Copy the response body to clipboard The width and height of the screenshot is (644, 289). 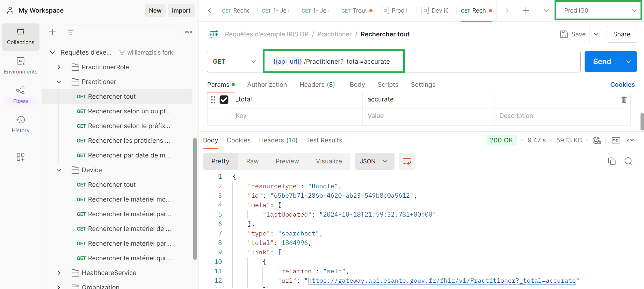[x=612, y=161]
